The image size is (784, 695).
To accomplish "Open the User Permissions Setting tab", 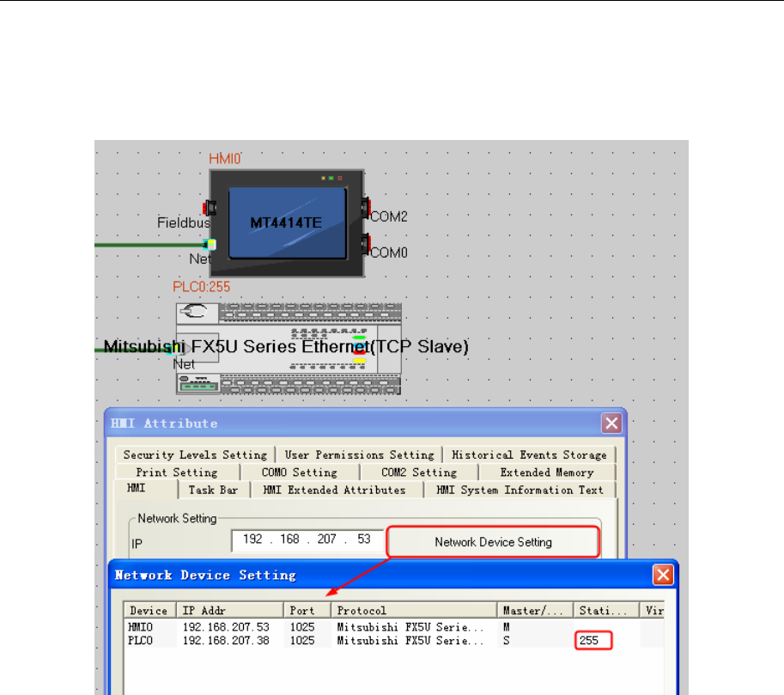I will [360, 454].
